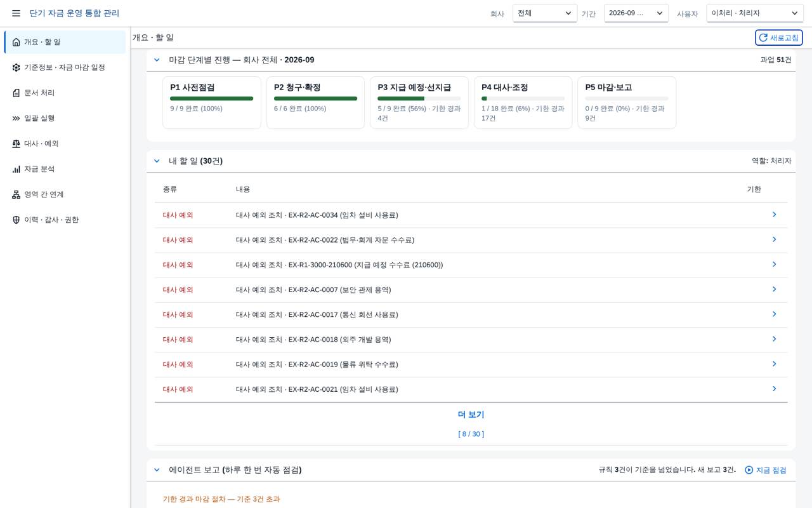The height and width of the screenshot is (508, 812).
Task: Click the 과업 51건 count text
Action: pyautogui.click(x=776, y=60)
